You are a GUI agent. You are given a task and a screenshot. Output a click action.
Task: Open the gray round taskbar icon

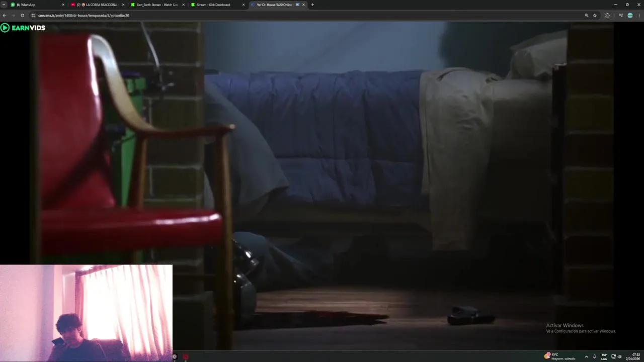point(175,356)
